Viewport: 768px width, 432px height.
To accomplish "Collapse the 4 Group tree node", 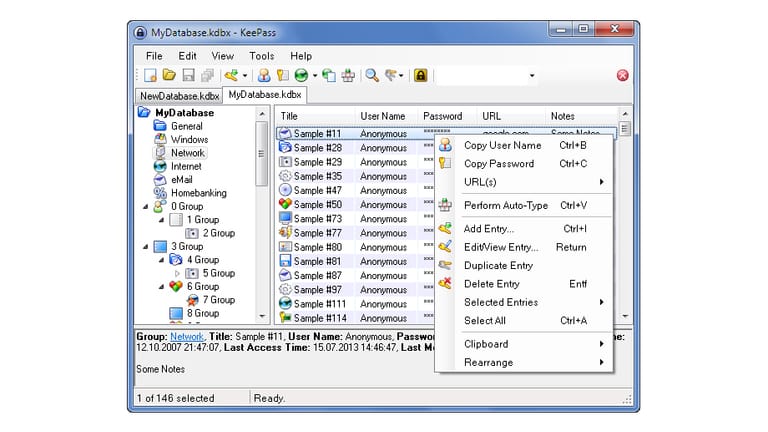I will click(x=161, y=260).
